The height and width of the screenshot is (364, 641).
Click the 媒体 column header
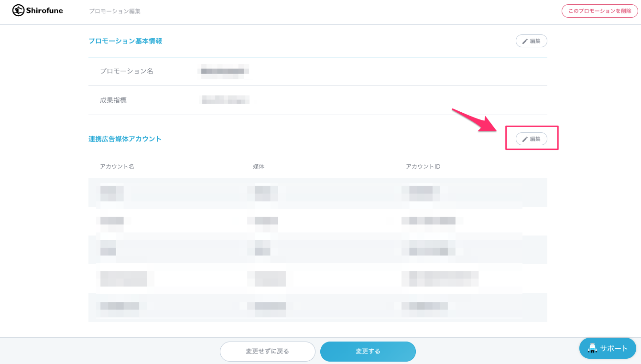tap(259, 166)
